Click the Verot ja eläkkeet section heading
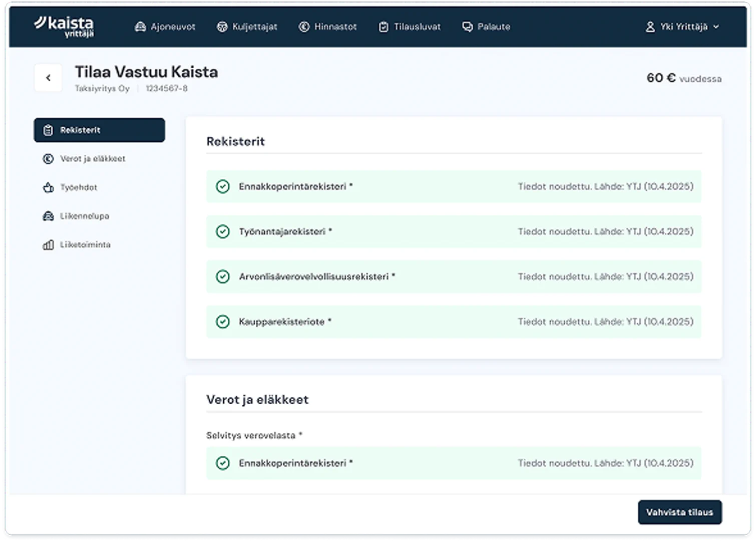 point(257,400)
